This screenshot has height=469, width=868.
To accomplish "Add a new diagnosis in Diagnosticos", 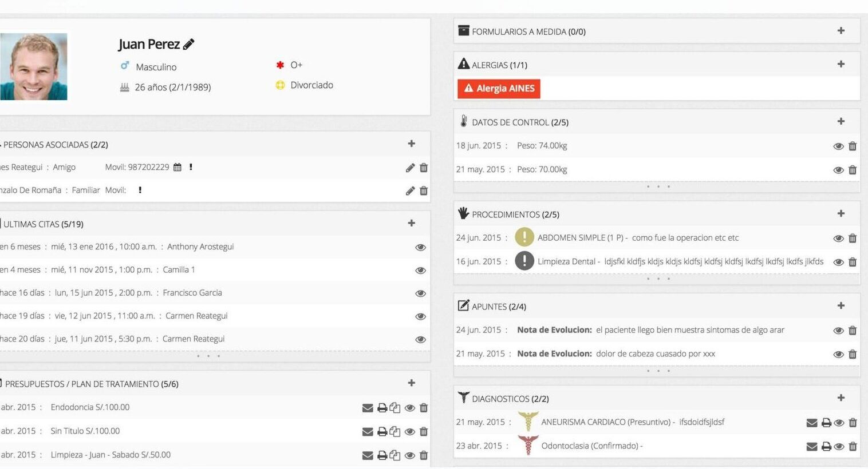I will pos(841,398).
